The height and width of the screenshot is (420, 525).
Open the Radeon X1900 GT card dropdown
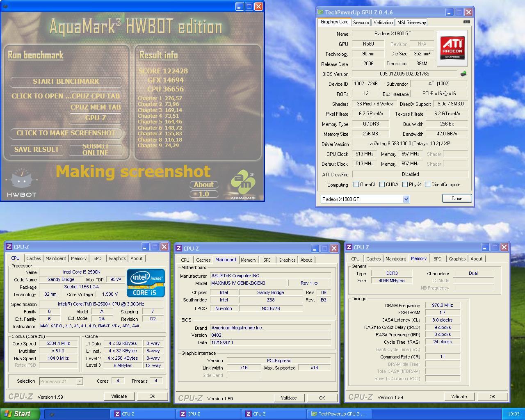(406, 199)
